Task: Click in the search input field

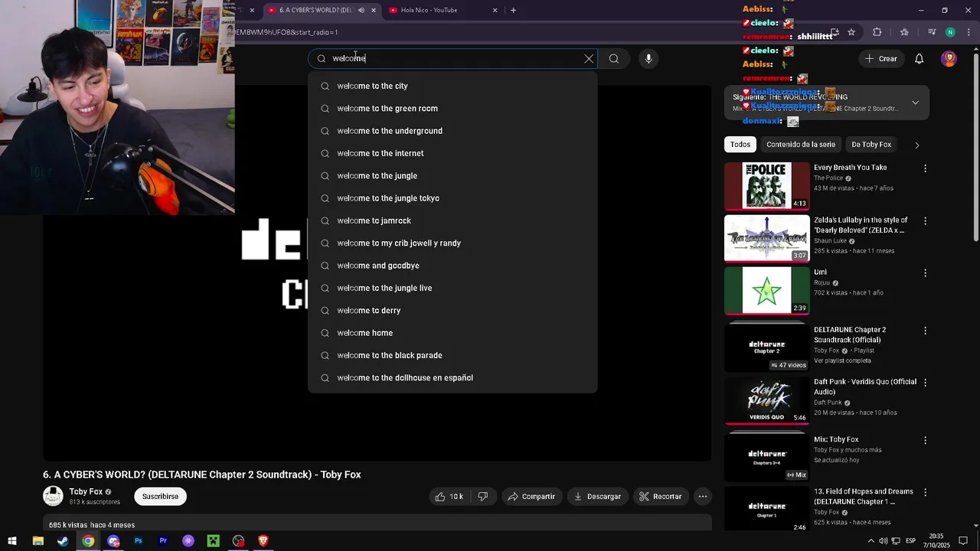Action: [x=452, y=58]
